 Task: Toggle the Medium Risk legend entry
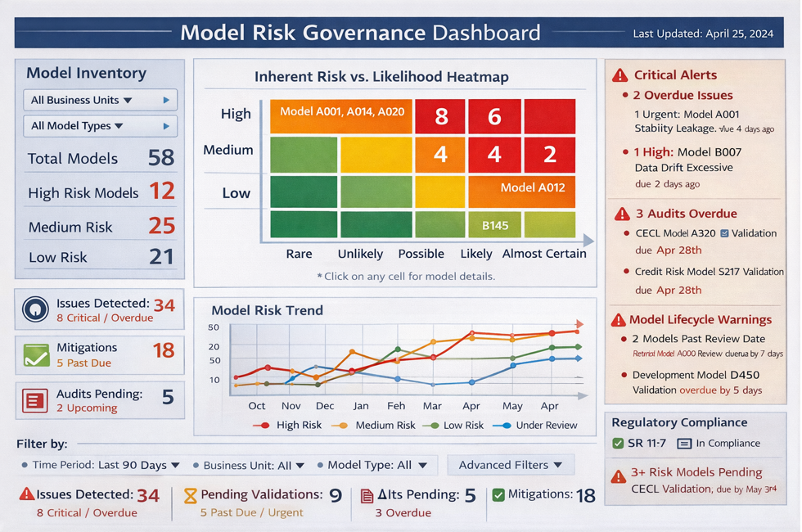374,425
